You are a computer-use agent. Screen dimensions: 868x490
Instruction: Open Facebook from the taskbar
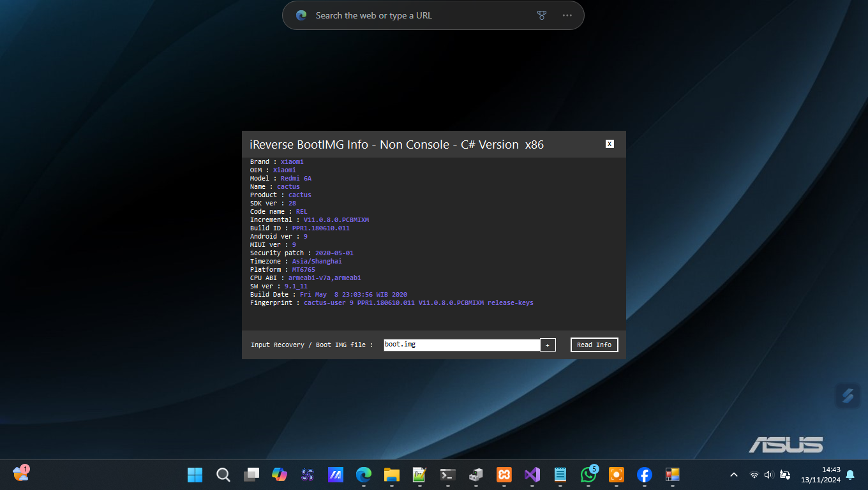(x=644, y=475)
